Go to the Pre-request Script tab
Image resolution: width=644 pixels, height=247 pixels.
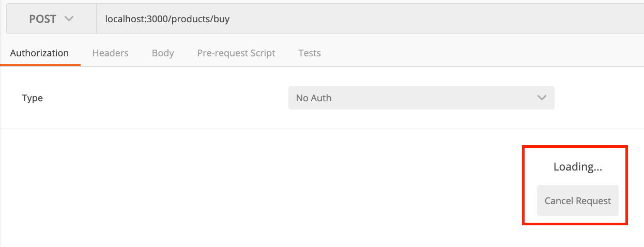pos(236,53)
